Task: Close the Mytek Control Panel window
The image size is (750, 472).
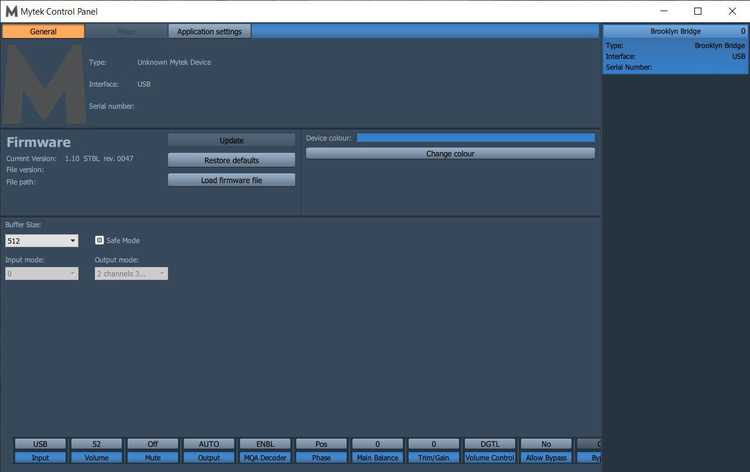Action: [x=732, y=11]
